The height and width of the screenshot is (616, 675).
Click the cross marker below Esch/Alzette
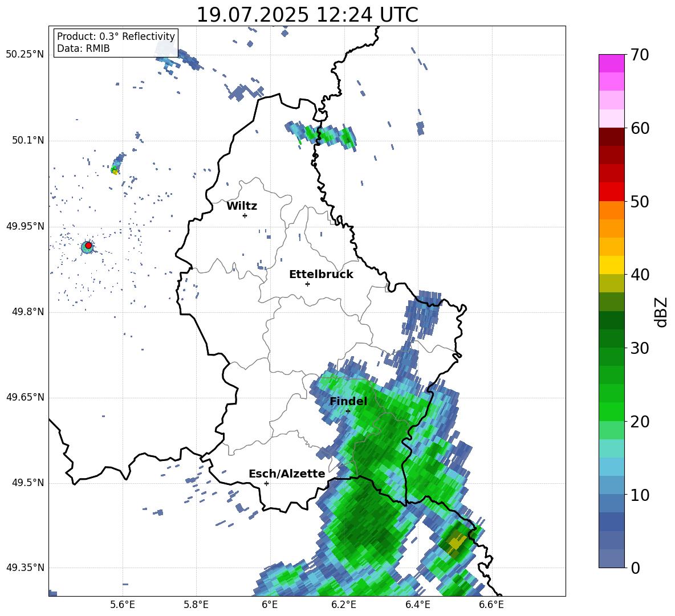[x=266, y=483]
